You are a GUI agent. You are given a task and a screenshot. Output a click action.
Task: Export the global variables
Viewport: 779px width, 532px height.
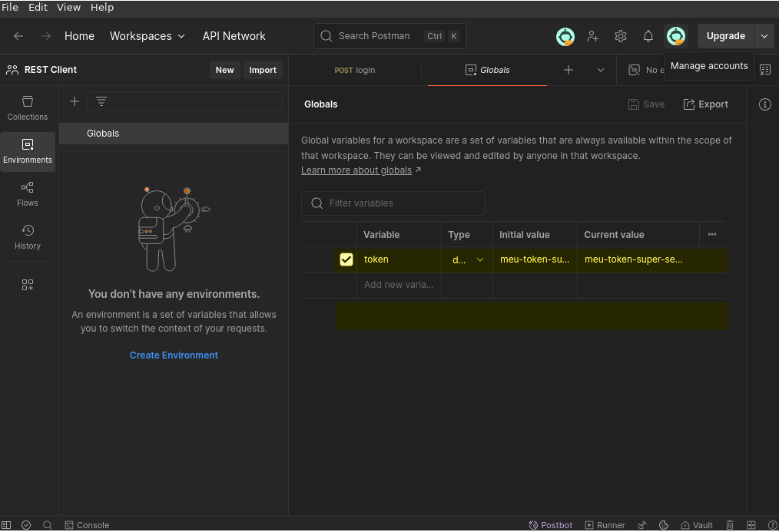click(x=705, y=104)
